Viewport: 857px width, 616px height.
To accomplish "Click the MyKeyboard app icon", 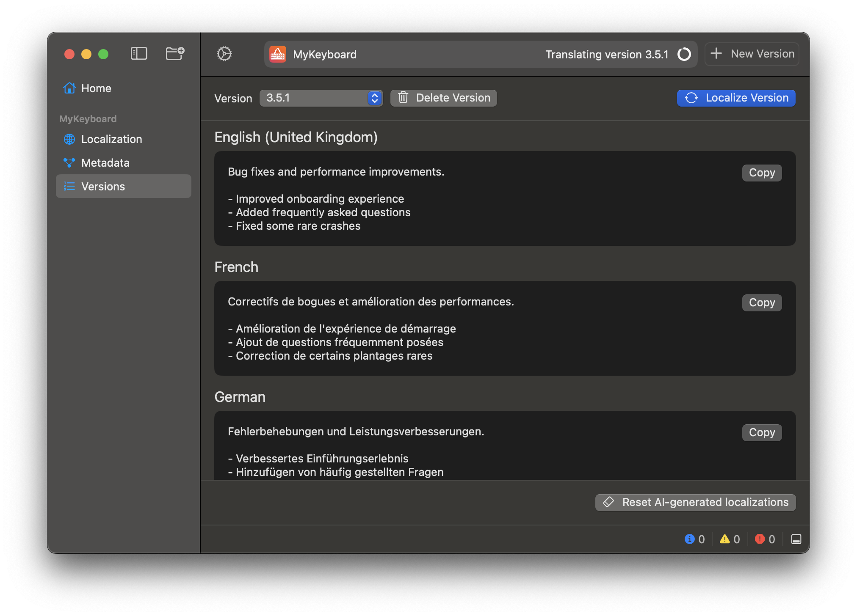I will [x=278, y=54].
